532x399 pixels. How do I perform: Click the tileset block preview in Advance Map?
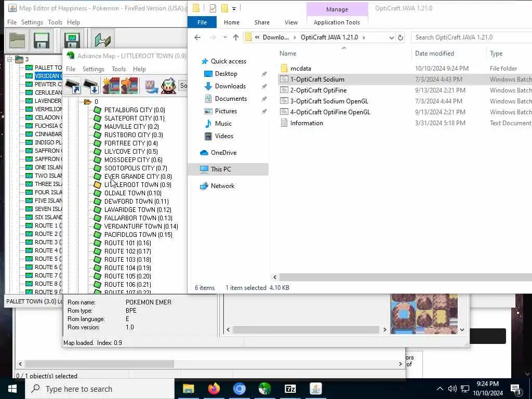click(424, 314)
